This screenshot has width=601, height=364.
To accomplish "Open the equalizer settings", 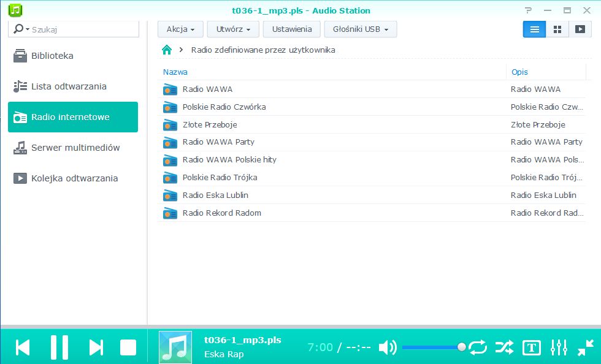I will [559, 347].
